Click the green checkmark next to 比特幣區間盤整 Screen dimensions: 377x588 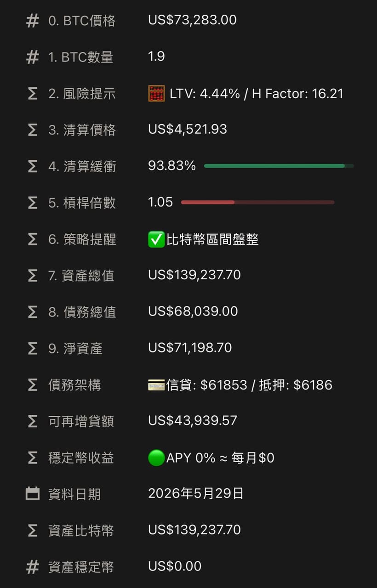[156, 239]
